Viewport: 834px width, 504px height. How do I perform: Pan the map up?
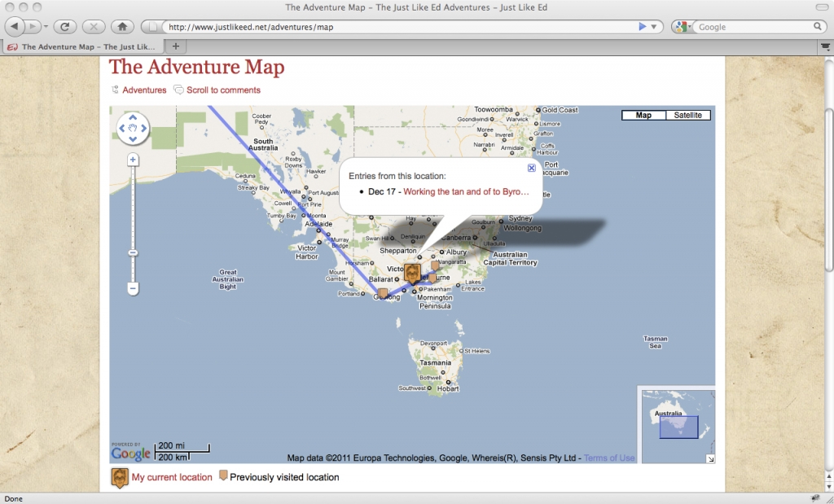(x=133, y=118)
